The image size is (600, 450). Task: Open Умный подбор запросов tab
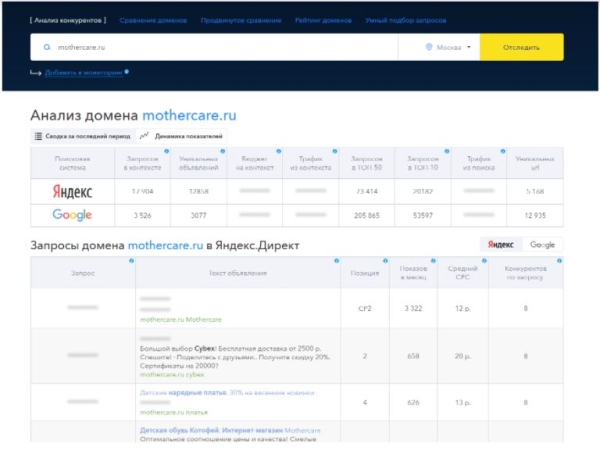(406, 20)
